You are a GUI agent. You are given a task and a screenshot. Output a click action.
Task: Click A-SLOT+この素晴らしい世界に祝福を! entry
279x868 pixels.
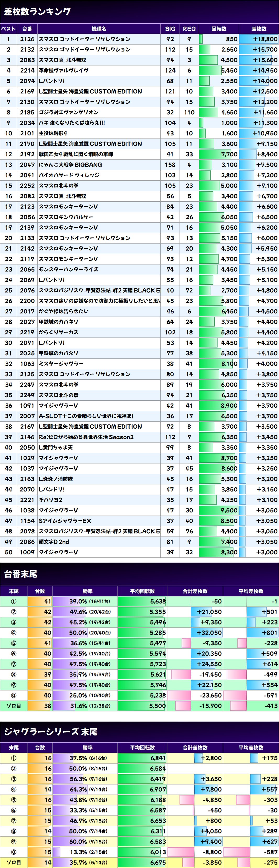pos(86,416)
